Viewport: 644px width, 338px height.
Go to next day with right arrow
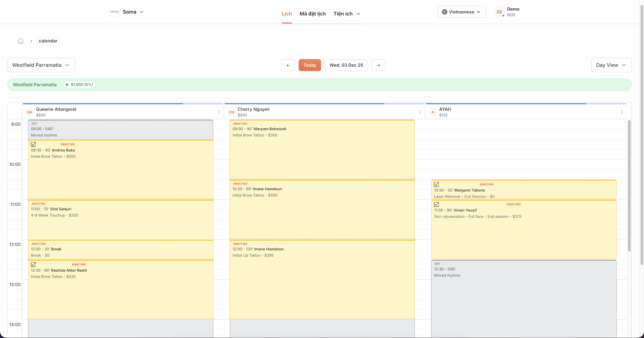click(x=378, y=65)
